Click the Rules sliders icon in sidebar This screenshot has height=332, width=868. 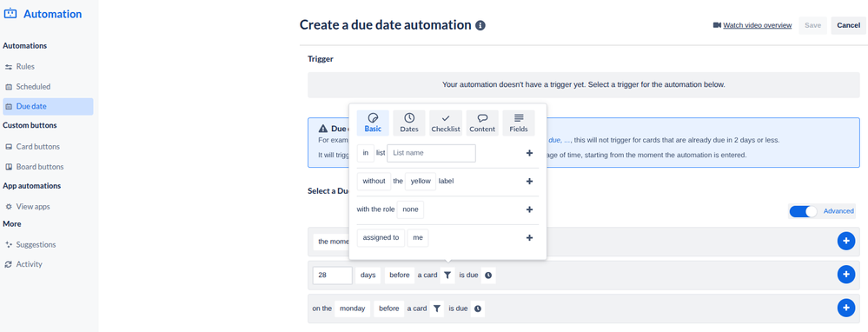tap(9, 67)
